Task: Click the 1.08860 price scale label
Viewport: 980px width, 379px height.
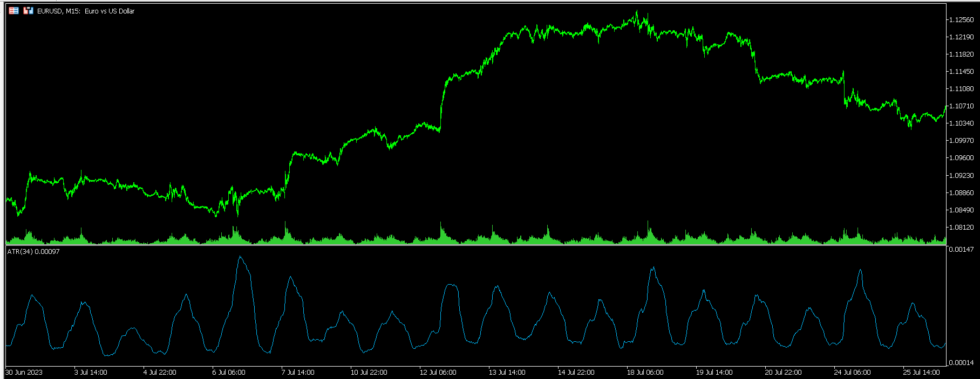Action: click(961, 193)
